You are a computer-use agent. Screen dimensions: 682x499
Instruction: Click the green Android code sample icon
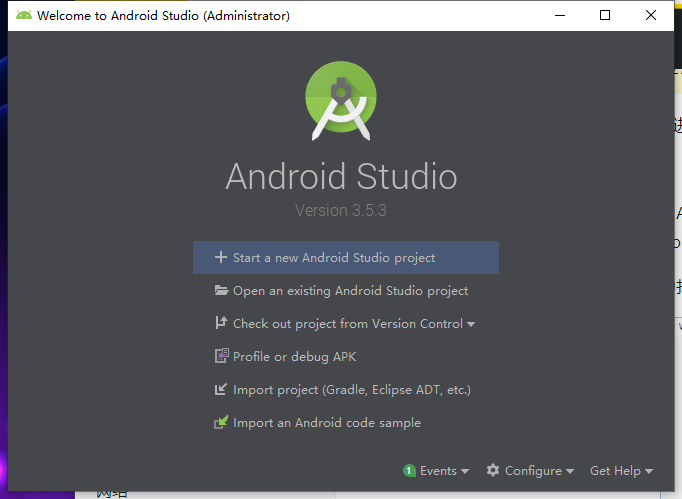[x=221, y=422]
